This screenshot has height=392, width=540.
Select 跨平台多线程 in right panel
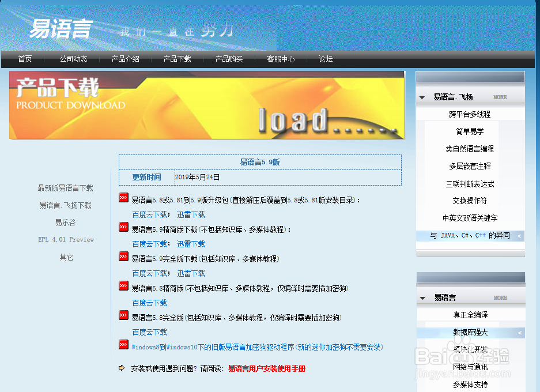tap(470, 114)
